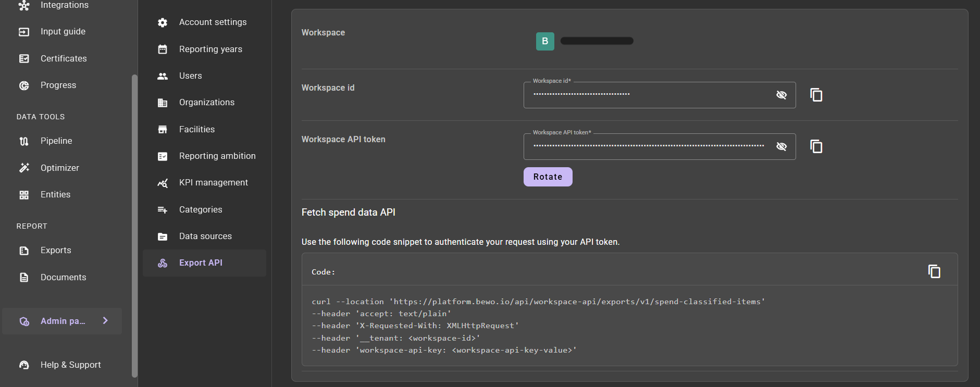Click the green B workspace avatar
This screenshot has width=980, height=387.
coord(545,41)
